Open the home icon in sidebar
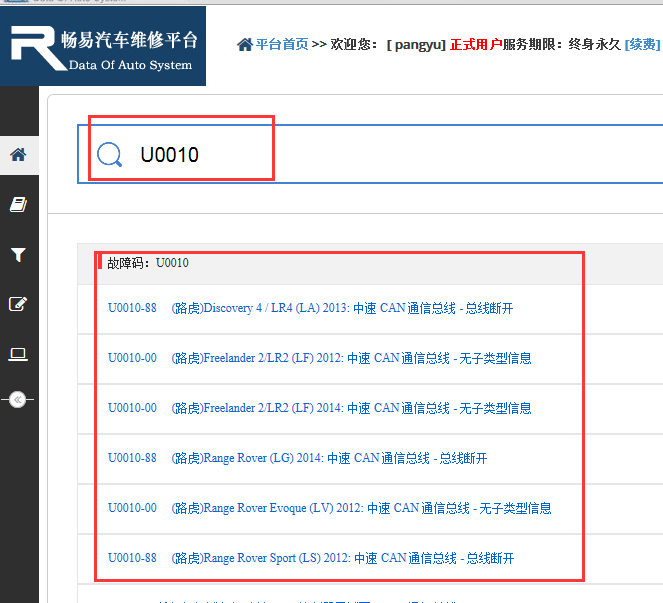 pyautogui.click(x=18, y=155)
